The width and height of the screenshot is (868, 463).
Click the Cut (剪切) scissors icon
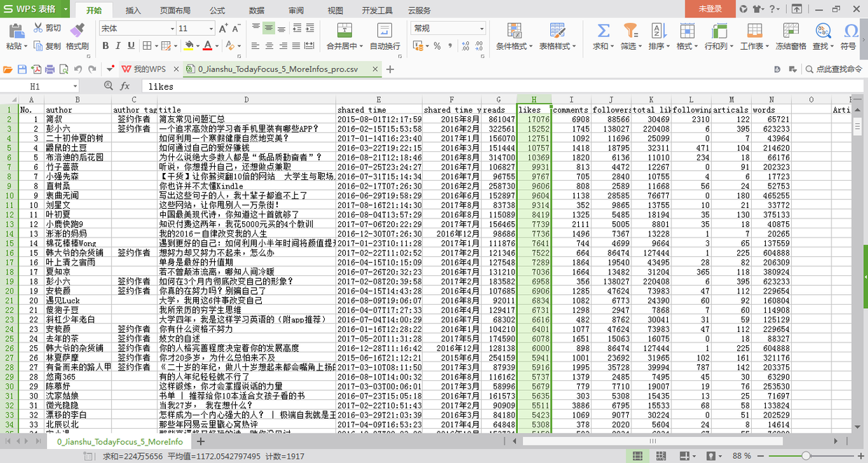pyautogui.click(x=38, y=28)
